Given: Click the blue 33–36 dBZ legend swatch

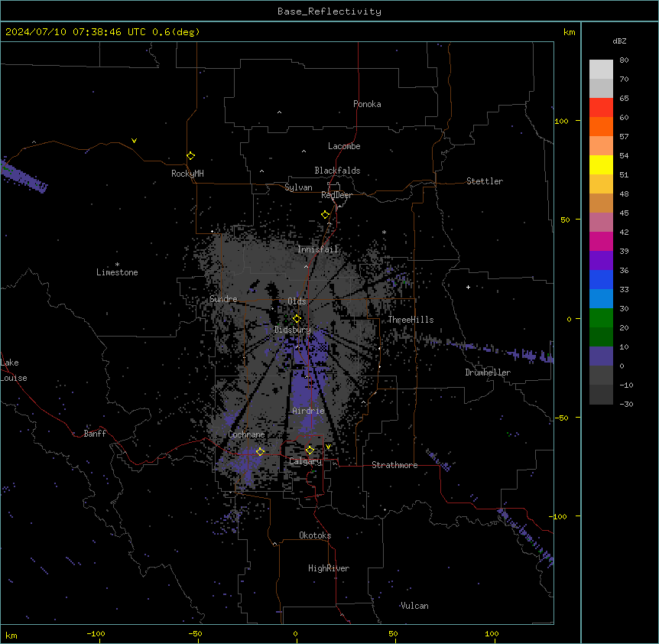Looking at the screenshot, I should click(x=601, y=279).
